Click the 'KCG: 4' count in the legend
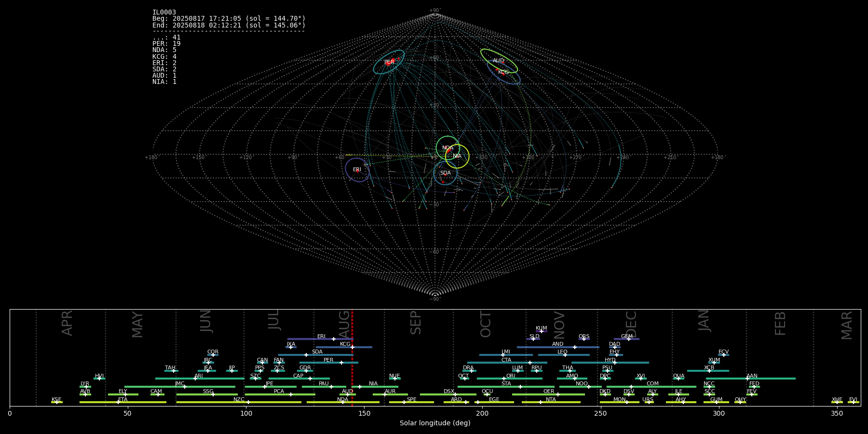Screen dimensions: 868x434 point(164,57)
